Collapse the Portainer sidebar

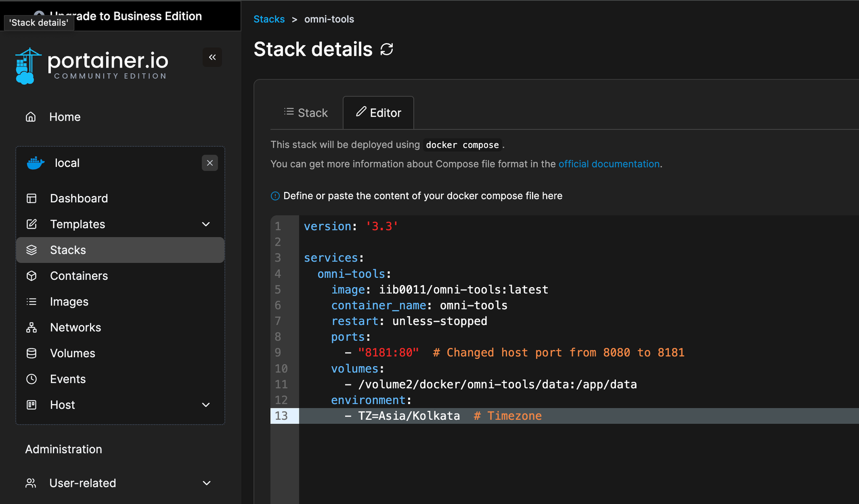(212, 57)
